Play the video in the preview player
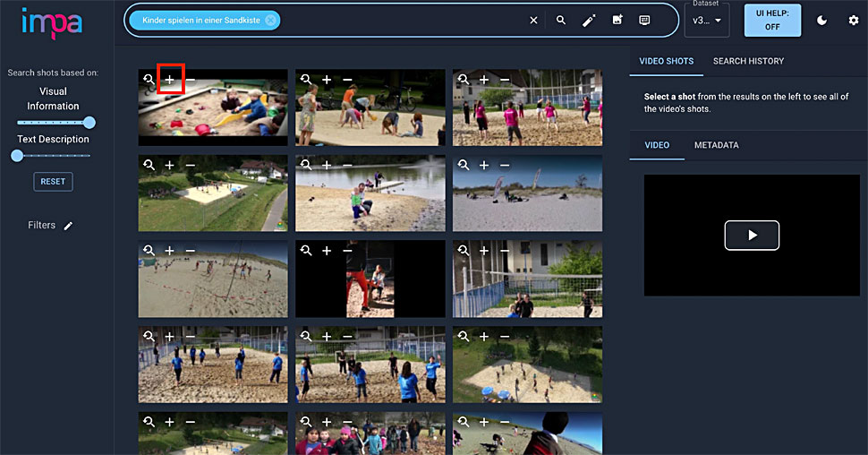The width and height of the screenshot is (868, 455). pos(752,236)
